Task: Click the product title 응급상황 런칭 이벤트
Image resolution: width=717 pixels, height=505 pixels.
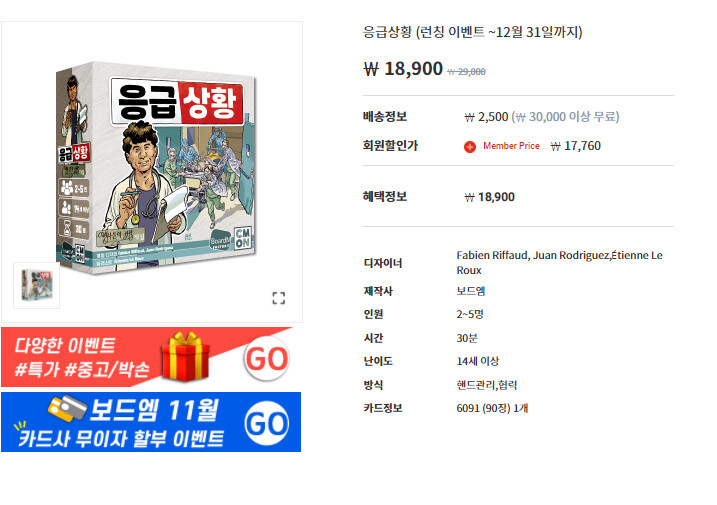Action: coord(472,32)
